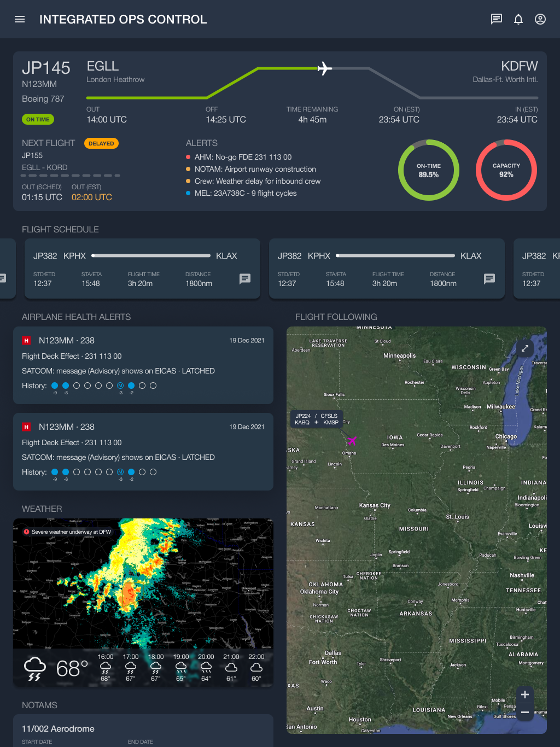Open the notifications bell
The image size is (560, 747).
pyautogui.click(x=518, y=19)
